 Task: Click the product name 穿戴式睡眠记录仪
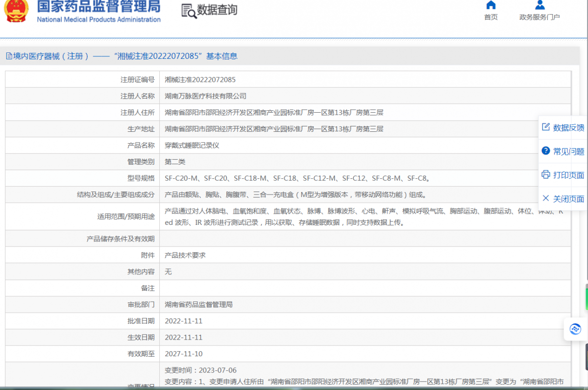pos(191,145)
